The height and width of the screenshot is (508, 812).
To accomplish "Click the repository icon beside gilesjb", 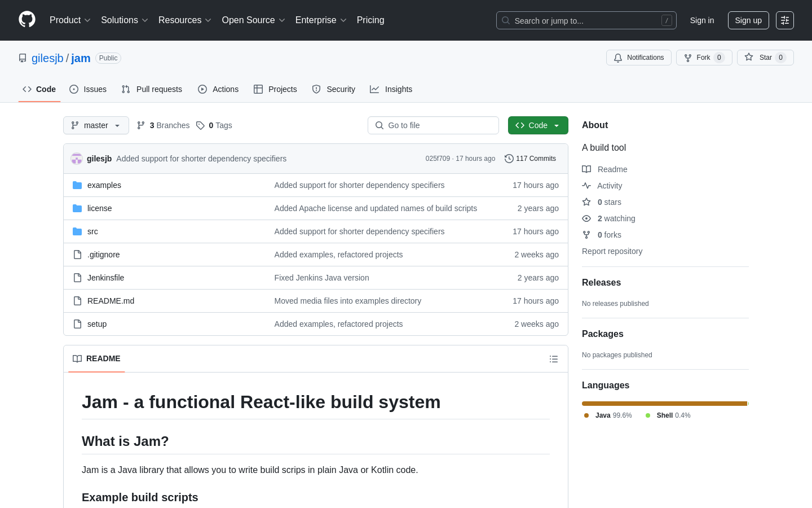I will point(23,58).
